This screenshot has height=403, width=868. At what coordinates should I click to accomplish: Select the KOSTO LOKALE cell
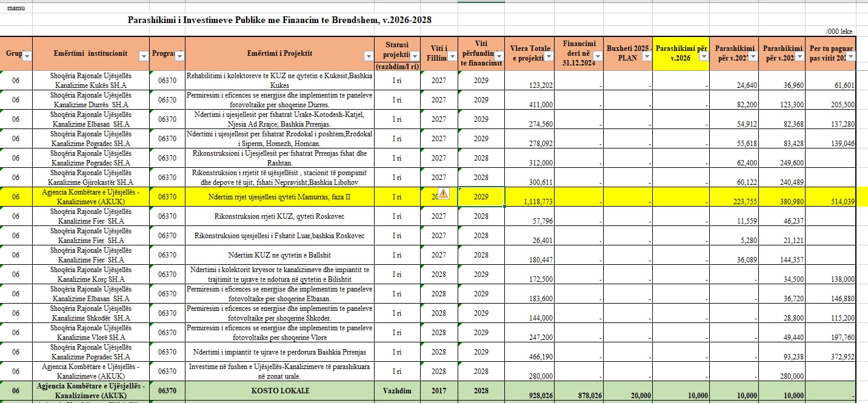(x=279, y=390)
